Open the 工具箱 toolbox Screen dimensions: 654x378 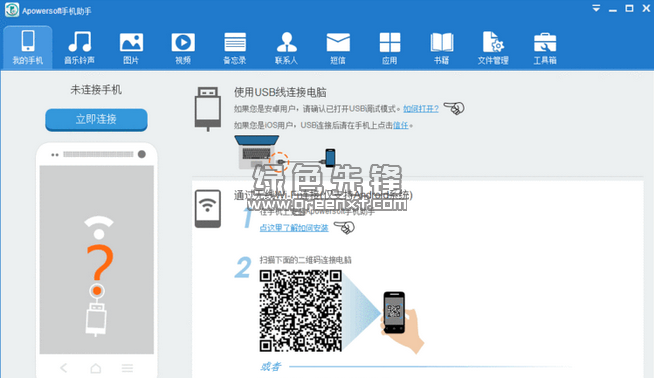coord(545,48)
